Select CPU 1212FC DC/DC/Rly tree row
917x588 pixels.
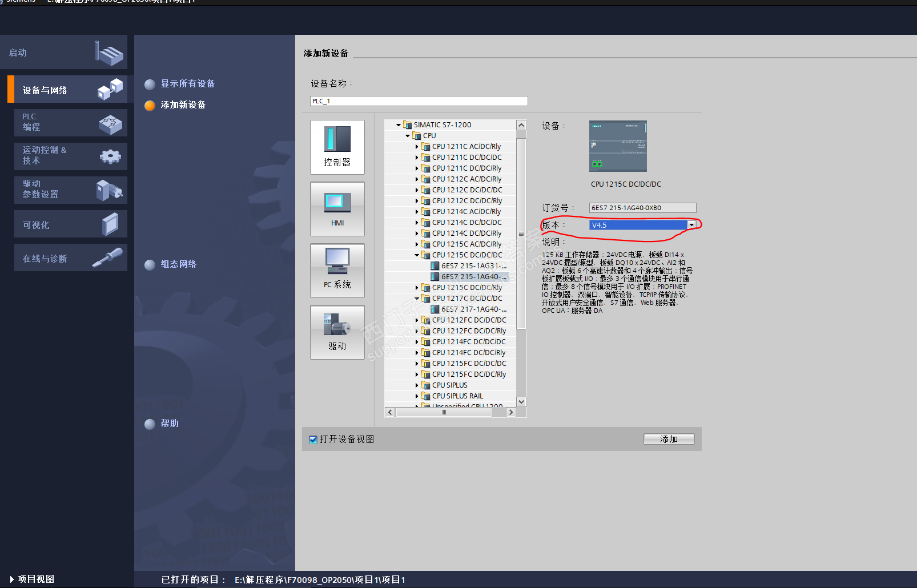click(451, 331)
